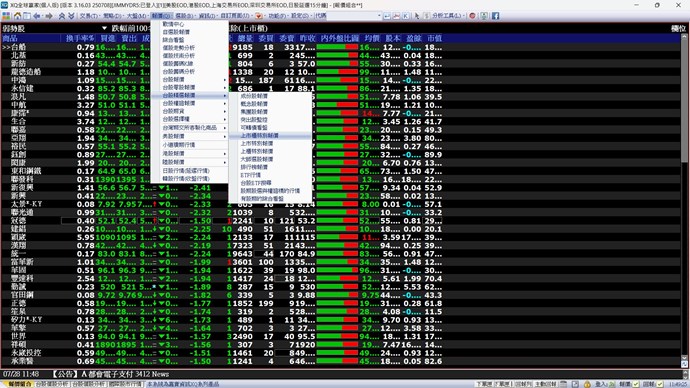Choose 上市類別報價 in submenu
This screenshot has width=690, height=388.
[x=270, y=143]
